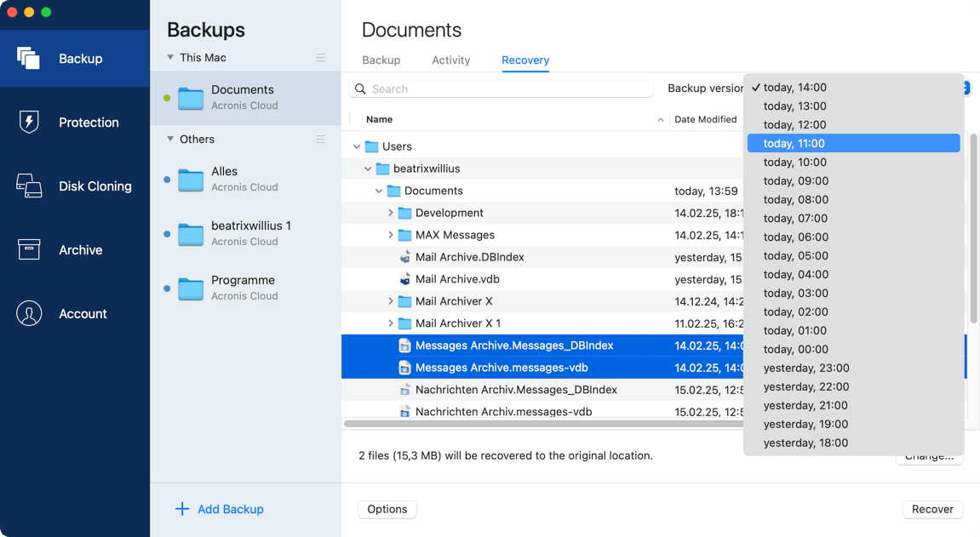Select the Messages Archive.Messages_DBIndex row
980x537 pixels.
click(542, 346)
